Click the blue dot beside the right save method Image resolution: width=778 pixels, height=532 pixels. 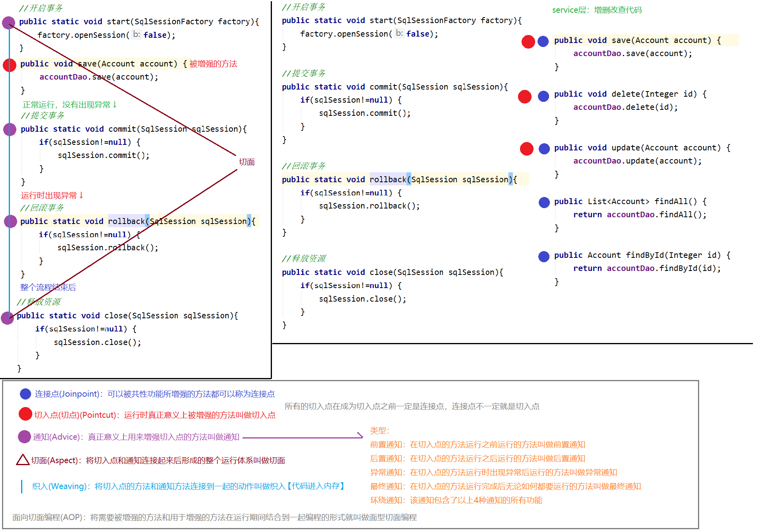coord(543,41)
